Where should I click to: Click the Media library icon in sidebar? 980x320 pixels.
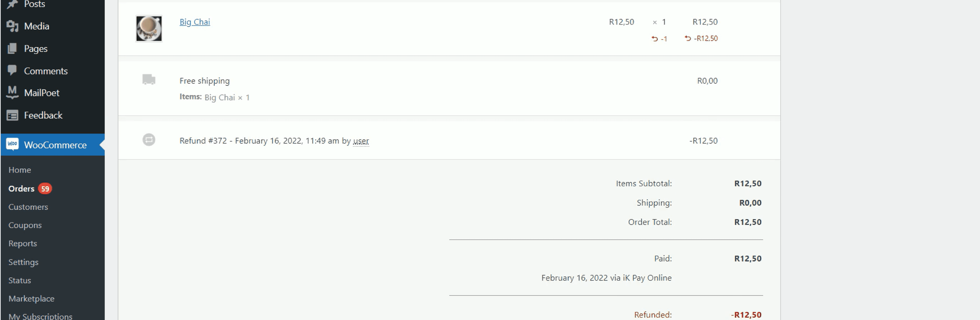point(12,26)
